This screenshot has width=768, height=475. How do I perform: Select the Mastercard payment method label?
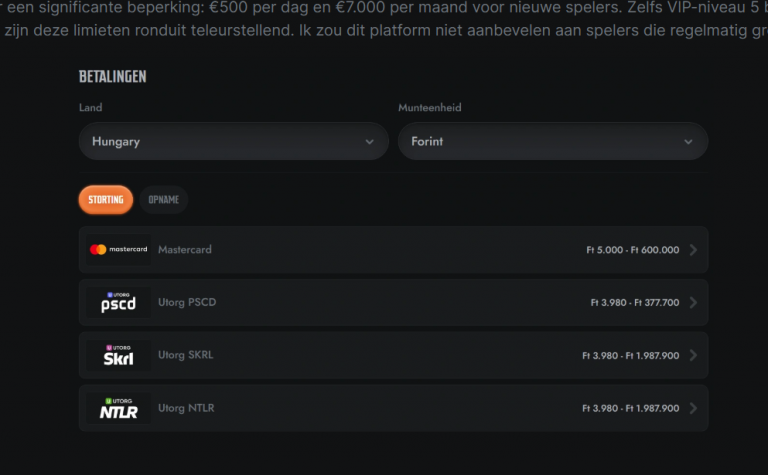click(x=185, y=250)
